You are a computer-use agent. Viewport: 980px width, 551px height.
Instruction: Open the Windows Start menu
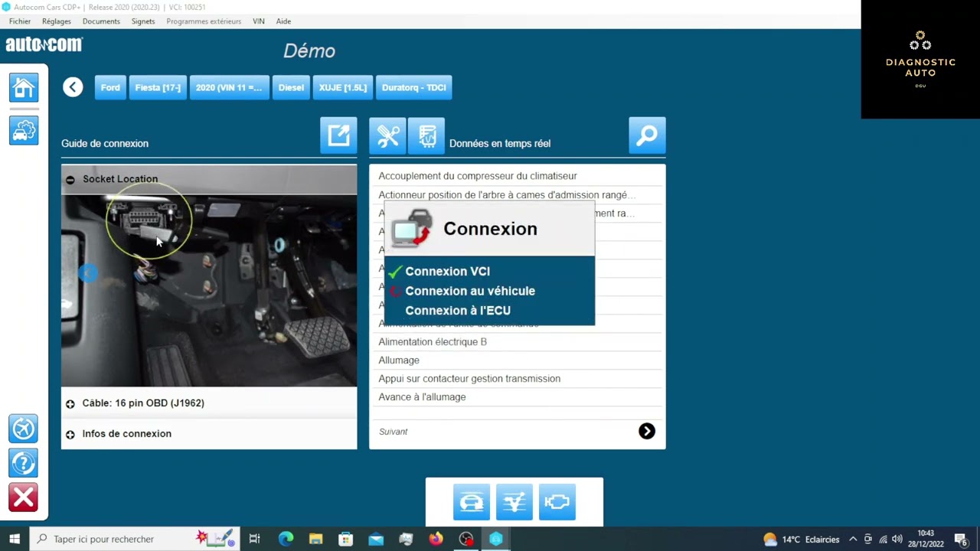coord(15,539)
